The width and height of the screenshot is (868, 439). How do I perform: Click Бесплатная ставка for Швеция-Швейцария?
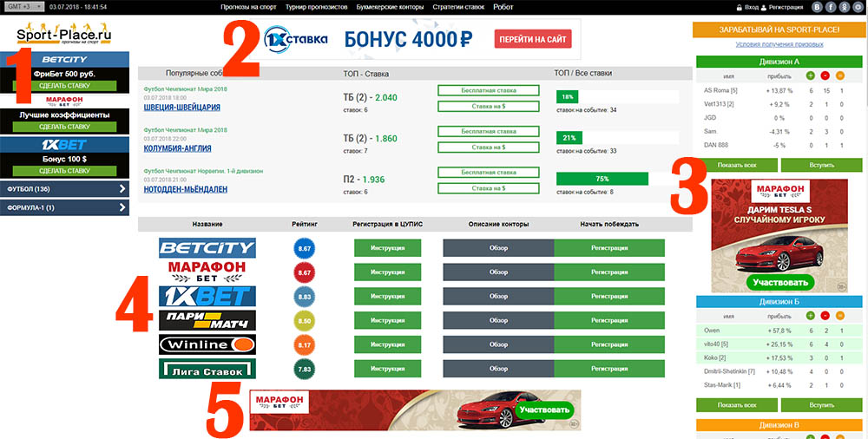click(x=488, y=90)
